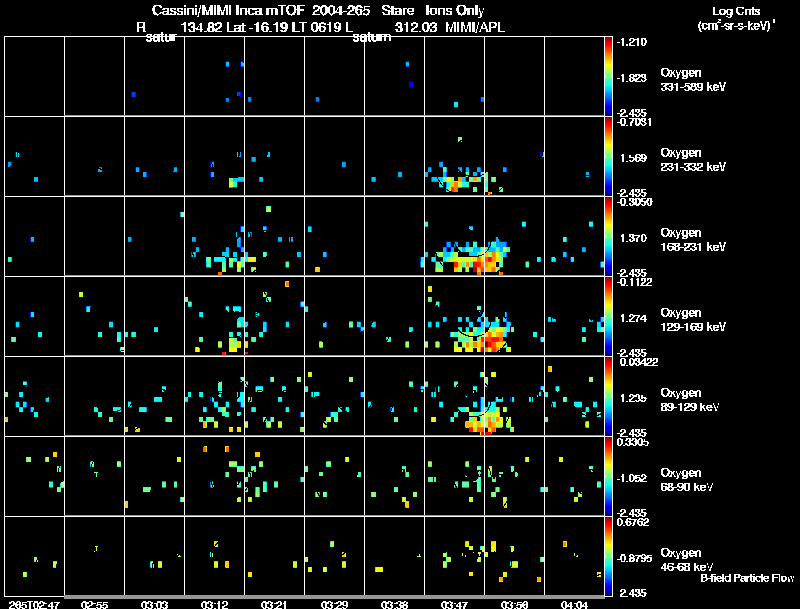Open the Oxygen 89-129 keV panel at 265T02:47
Screen dimensions: 800x609
coord(34,396)
